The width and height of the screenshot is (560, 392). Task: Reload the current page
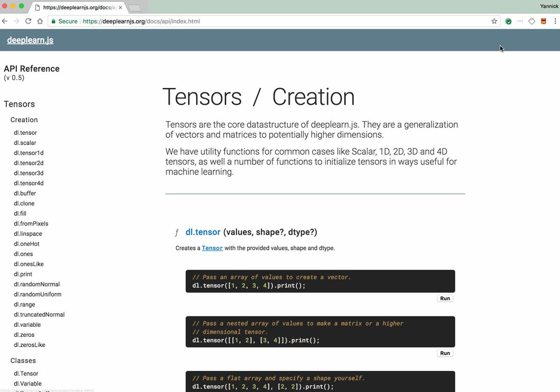[28, 21]
